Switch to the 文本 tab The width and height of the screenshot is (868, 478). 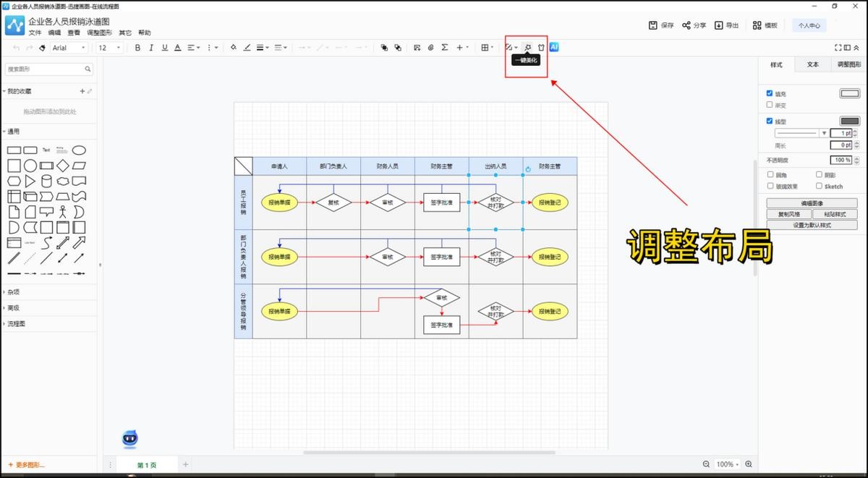pyautogui.click(x=812, y=64)
